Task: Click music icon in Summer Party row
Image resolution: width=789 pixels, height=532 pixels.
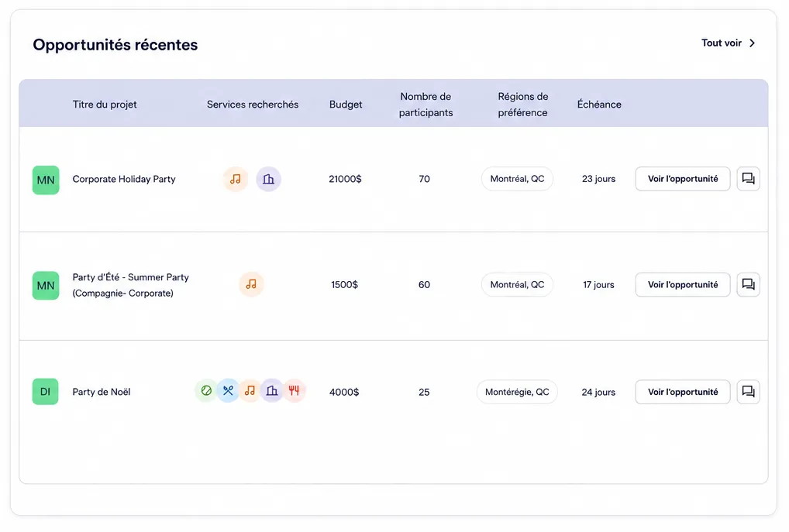Action: 251,284
